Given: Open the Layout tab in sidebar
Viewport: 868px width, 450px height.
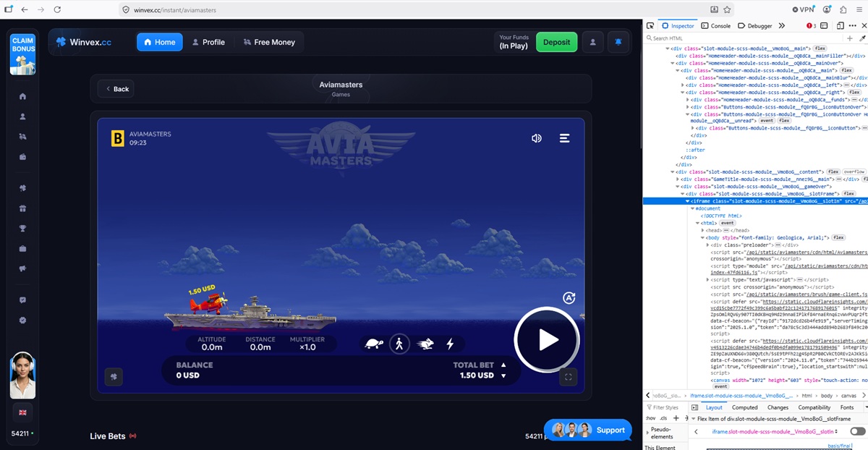Looking at the screenshot, I should click(x=713, y=407).
